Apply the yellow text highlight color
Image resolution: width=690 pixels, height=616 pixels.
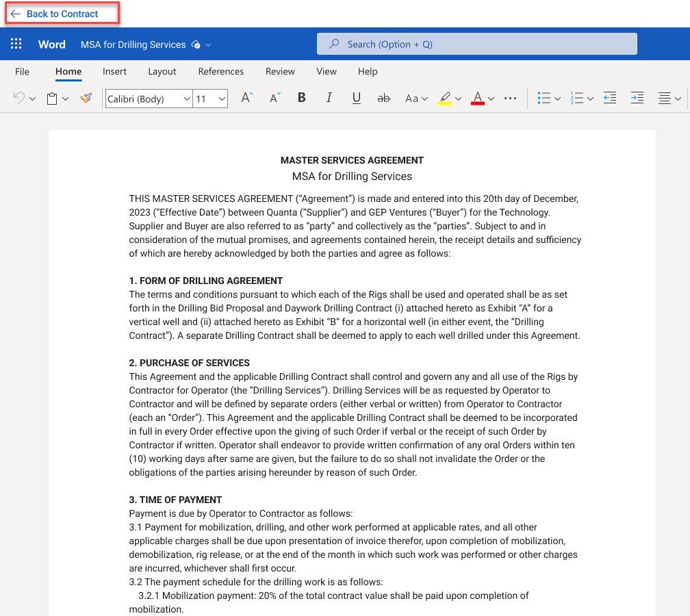pyautogui.click(x=445, y=99)
